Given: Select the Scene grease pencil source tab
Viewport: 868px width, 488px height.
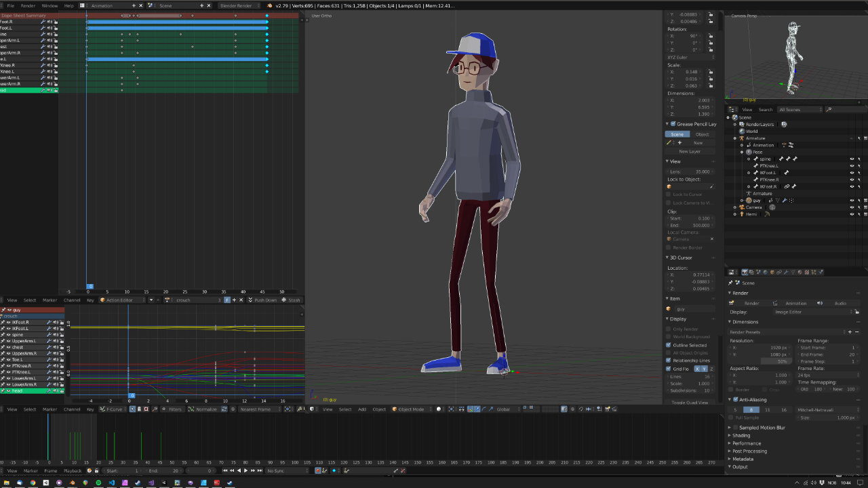Looking at the screenshot, I should point(677,134).
